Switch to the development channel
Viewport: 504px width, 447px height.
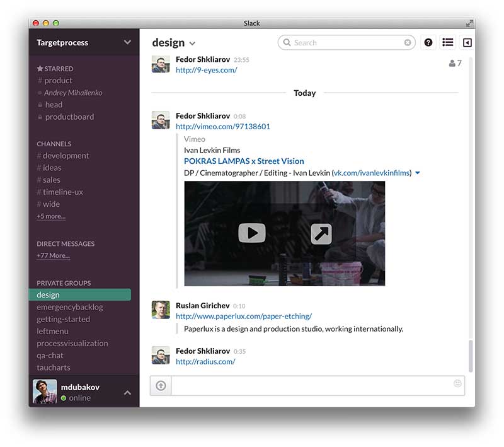click(66, 156)
